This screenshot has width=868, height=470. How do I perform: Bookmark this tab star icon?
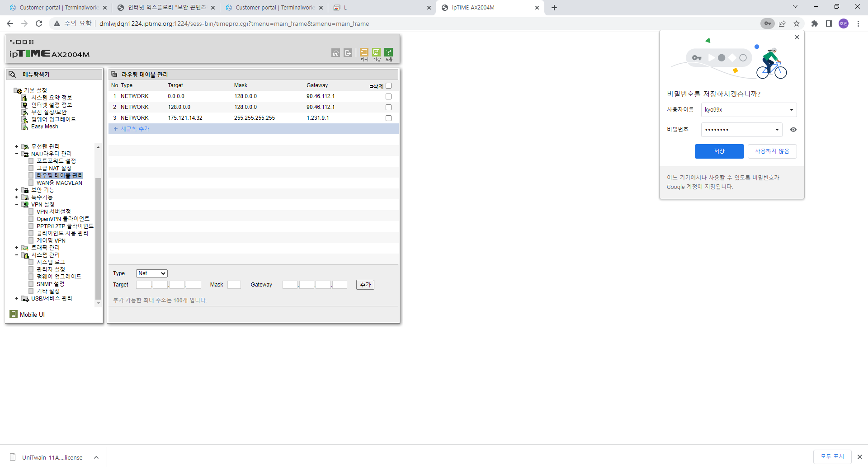(797, 23)
